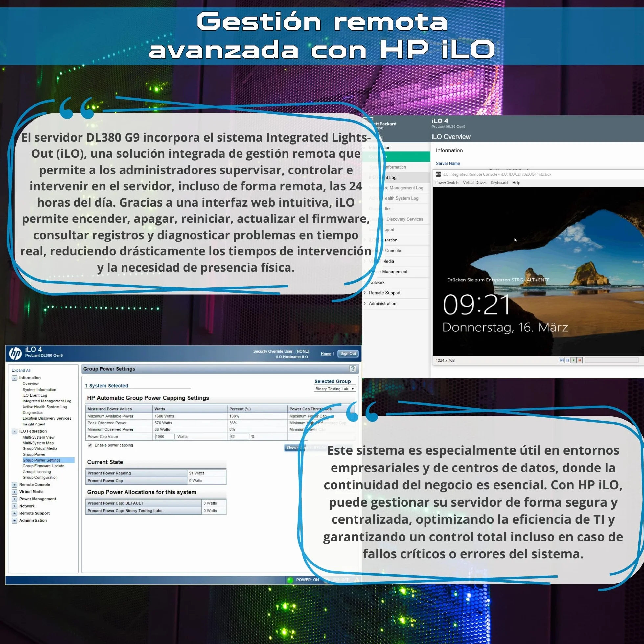Click the Expand All link
This screenshot has width=644, height=644.
21,370
